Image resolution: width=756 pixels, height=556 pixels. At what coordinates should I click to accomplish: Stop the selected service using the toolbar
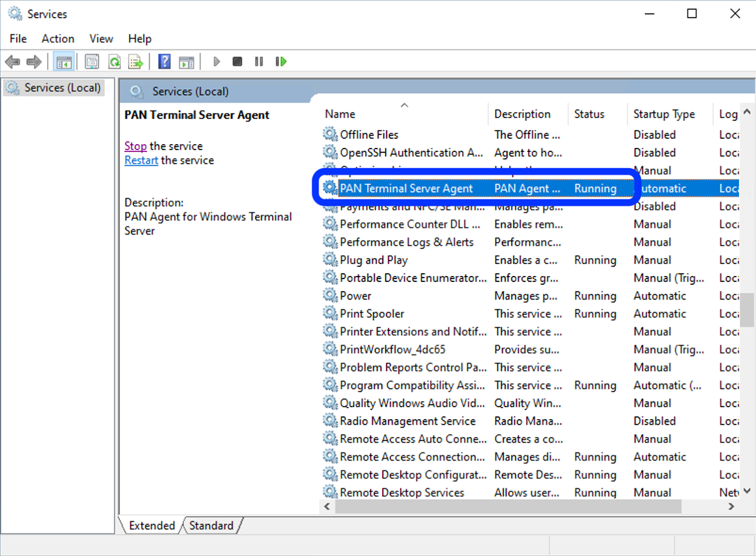(237, 61)
